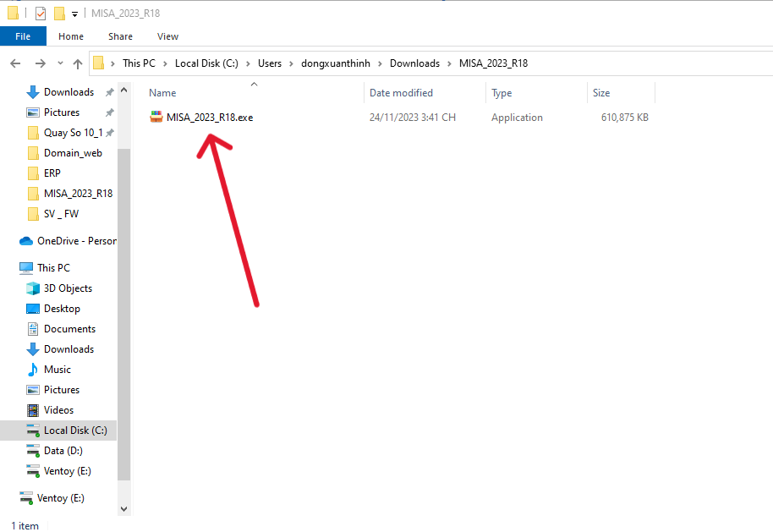
Task: Click navigation pane scroll up arrow
Action: click(x=123, y=90)
